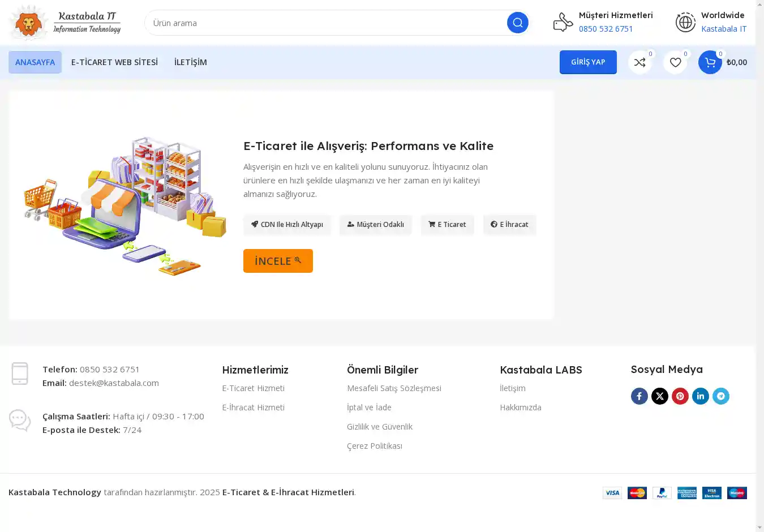Open the shopping cart icon
Screen dimensions: 764x532
710,62
